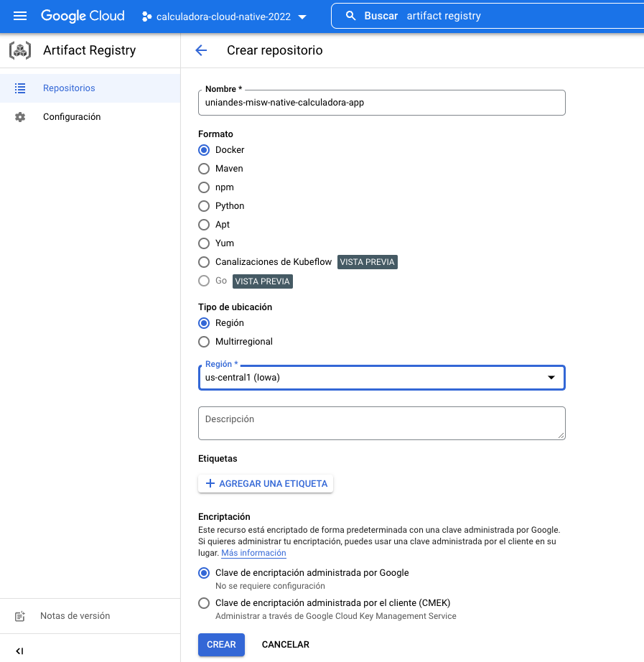Image resolution: width=644 pixels, height=662 pixels.
Task: Open Configuración in the sidebar
Action: [90, 116]
